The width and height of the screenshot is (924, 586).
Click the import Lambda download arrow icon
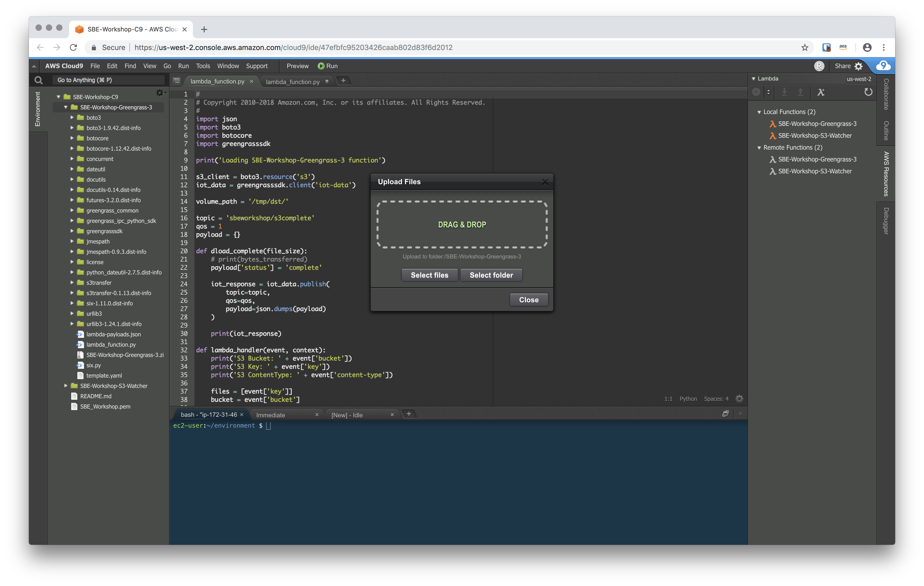pos(784,92)
